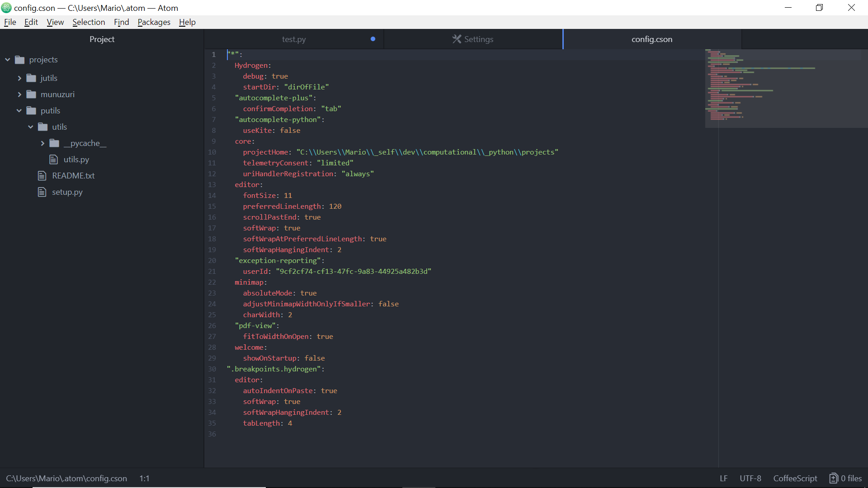868x488 pixels.
Task: Click LF to change line endings
Action: (x=723, y=478)
